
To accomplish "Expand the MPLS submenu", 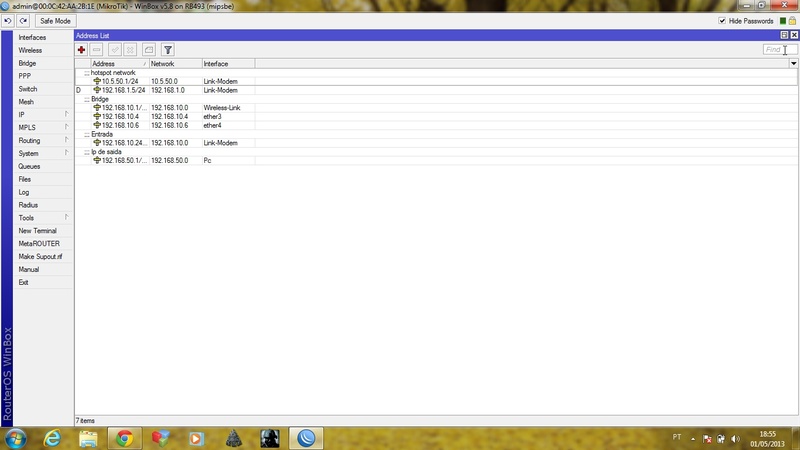I will pos(43,128).
